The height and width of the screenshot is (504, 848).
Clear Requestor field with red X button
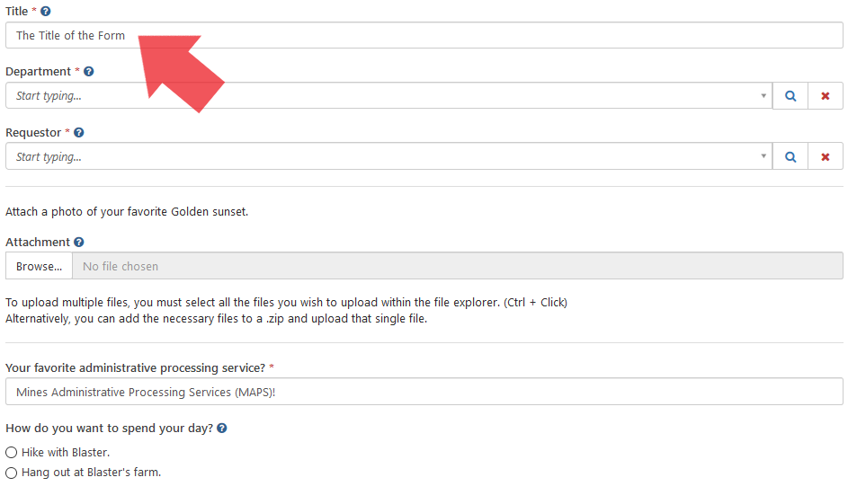(826, 156)
